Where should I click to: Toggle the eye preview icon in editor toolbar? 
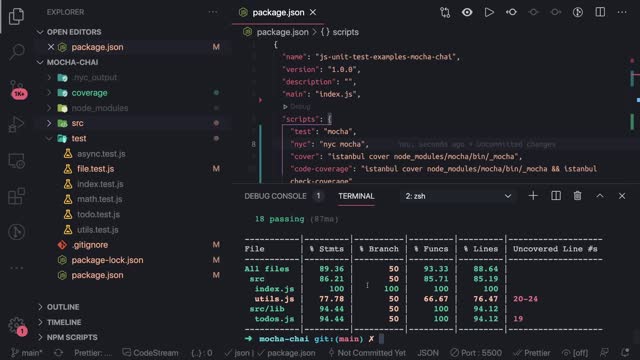467,12
